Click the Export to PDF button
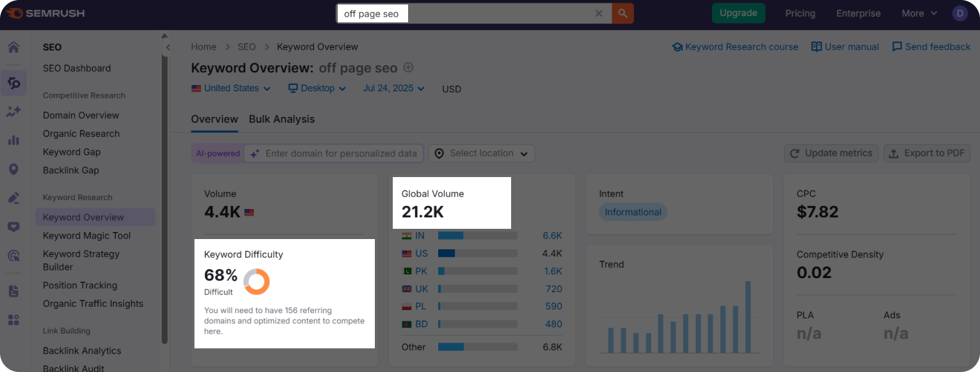 [x=927, y=153]
